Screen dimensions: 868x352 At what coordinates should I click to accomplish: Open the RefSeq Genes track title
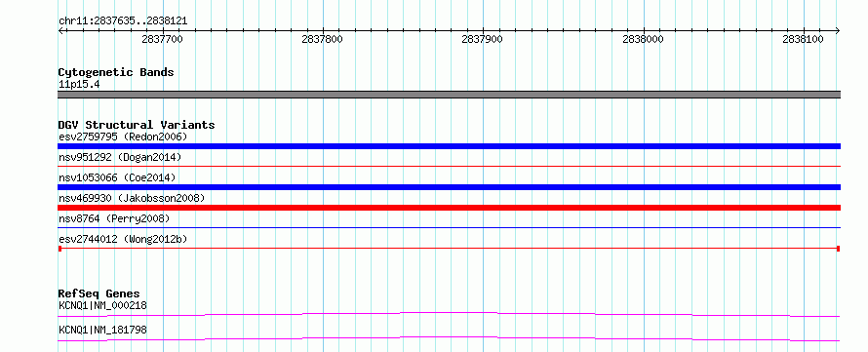pos(99,293)
